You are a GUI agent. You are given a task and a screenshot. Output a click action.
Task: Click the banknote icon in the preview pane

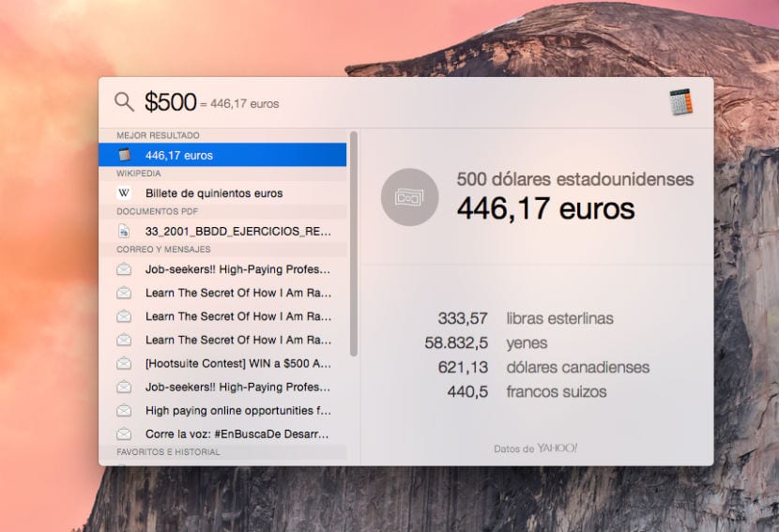[x=409, y=197]
